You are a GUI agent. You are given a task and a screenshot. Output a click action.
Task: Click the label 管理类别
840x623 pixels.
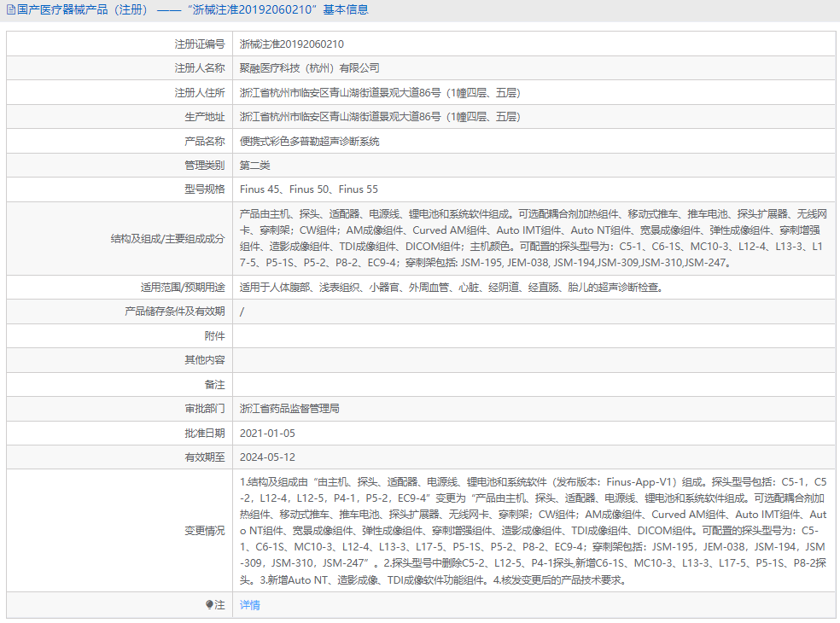[x=205, y=166]
